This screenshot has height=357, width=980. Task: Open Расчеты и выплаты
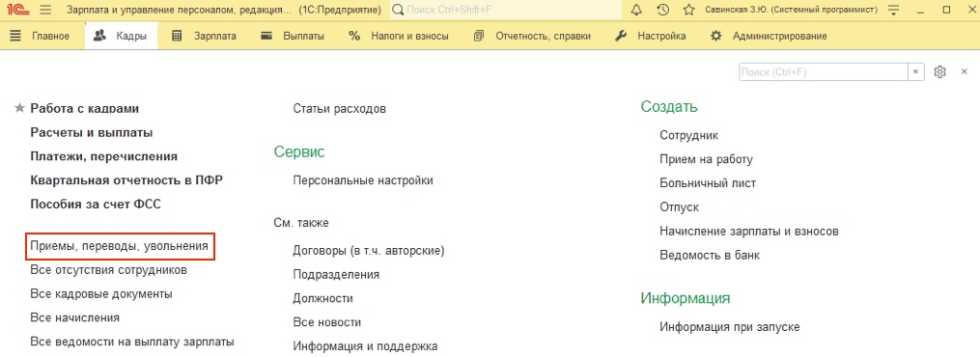coord(92,132)
